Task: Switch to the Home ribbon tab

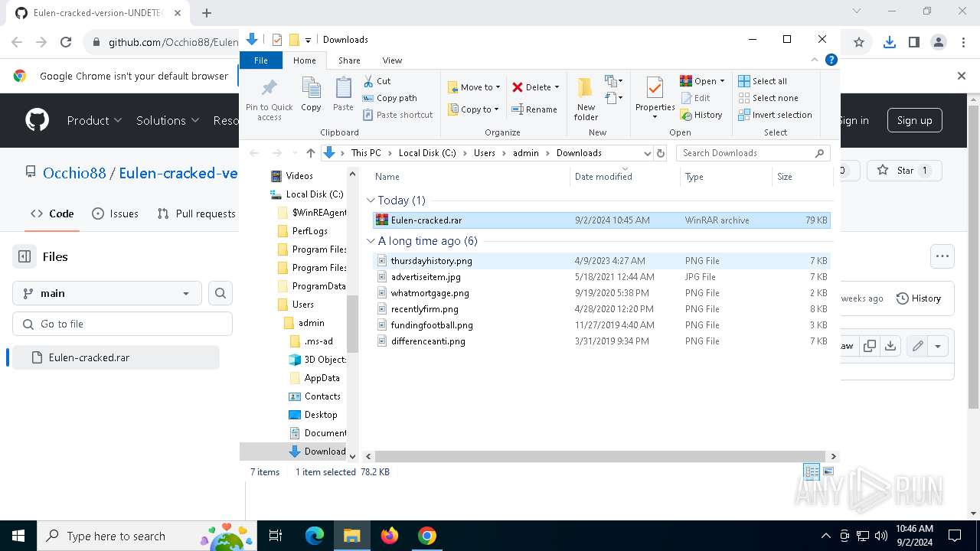Action: pos(304,60)
